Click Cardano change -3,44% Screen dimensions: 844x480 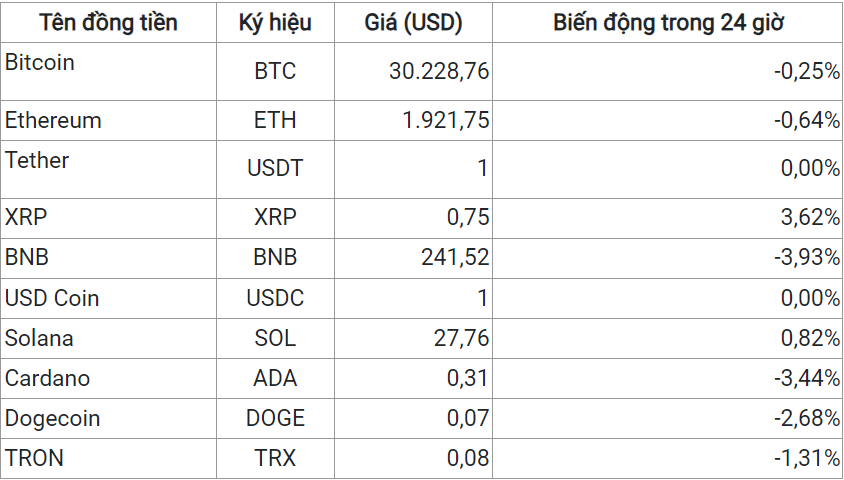coord(807,378)
